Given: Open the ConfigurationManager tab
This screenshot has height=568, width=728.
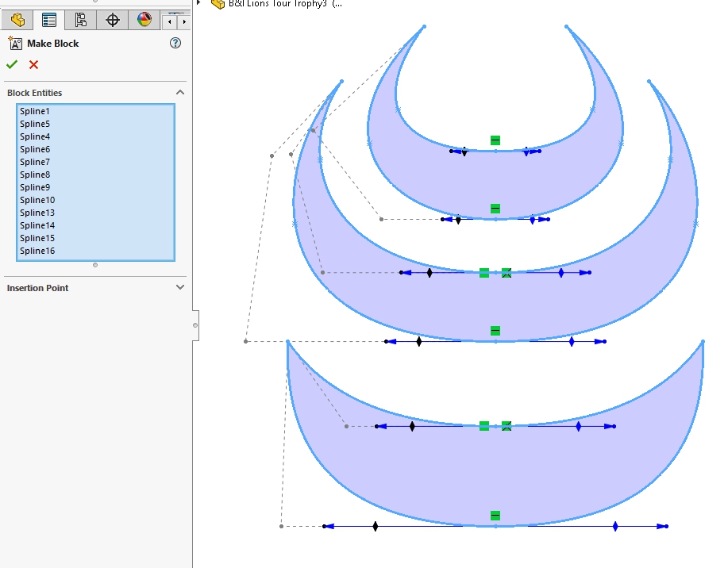Looking at the screenshot, I should [x=80, y=20].
